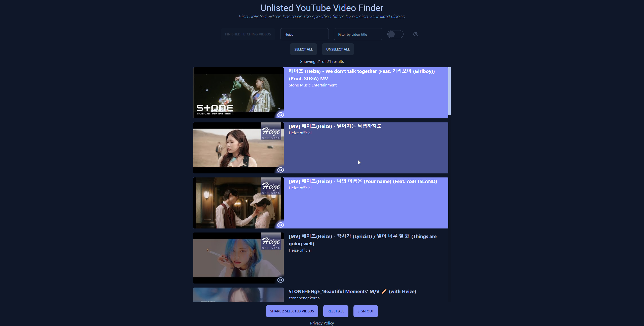
Task: Click the eye icon on third video thumbnail
Action: click(x=281, y=224)
